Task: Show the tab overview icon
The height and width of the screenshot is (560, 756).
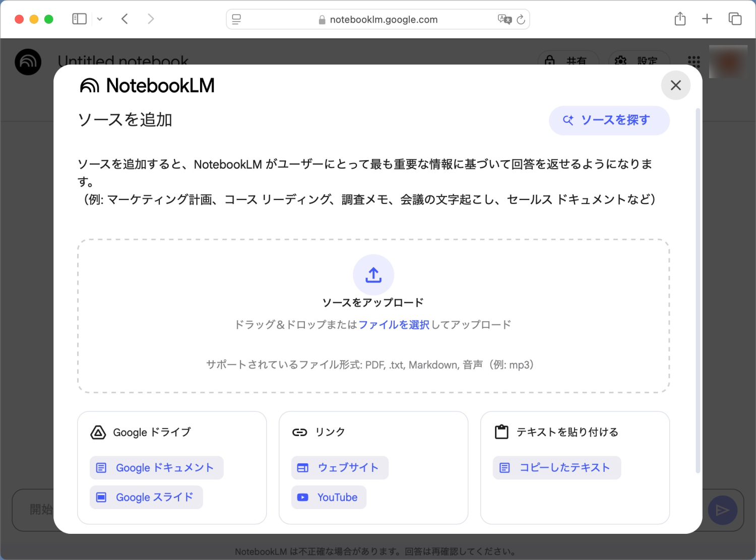Action: click(735, 19)
